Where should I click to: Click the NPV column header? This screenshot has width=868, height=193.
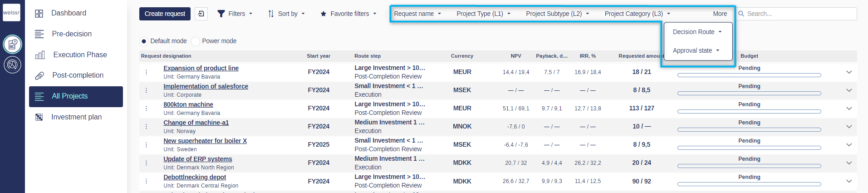[x=516, y=56]
